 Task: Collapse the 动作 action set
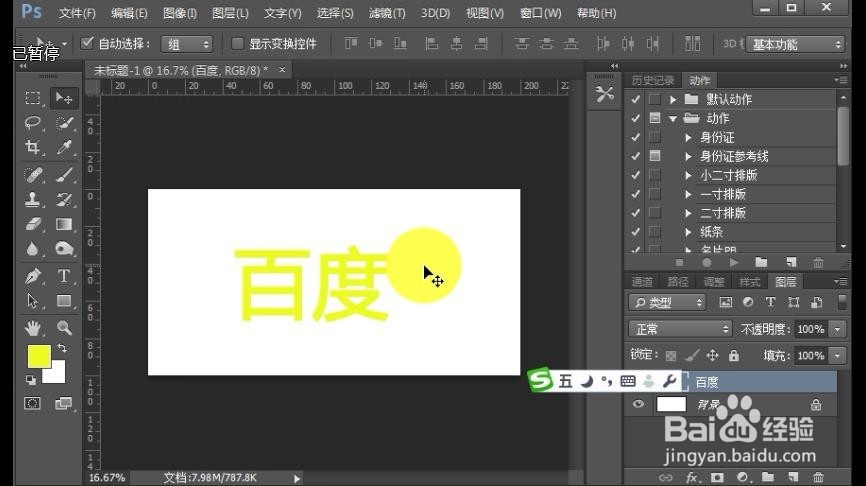673,118
